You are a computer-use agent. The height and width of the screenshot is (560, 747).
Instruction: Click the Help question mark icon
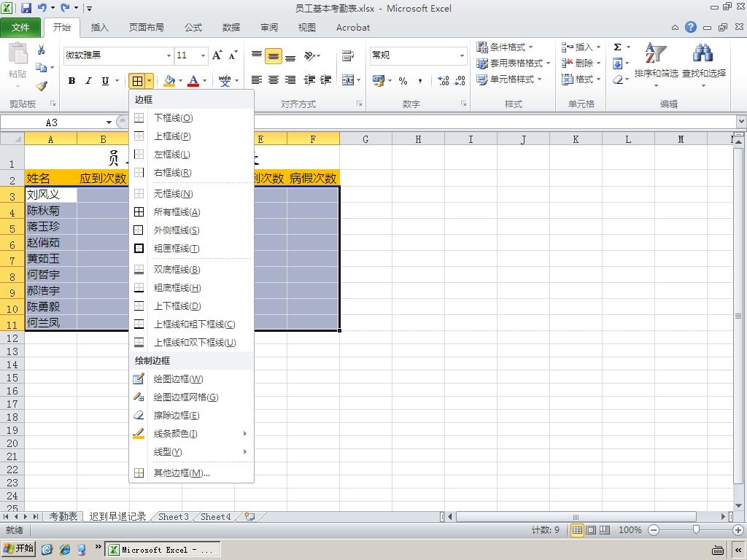tap(691, 27)
